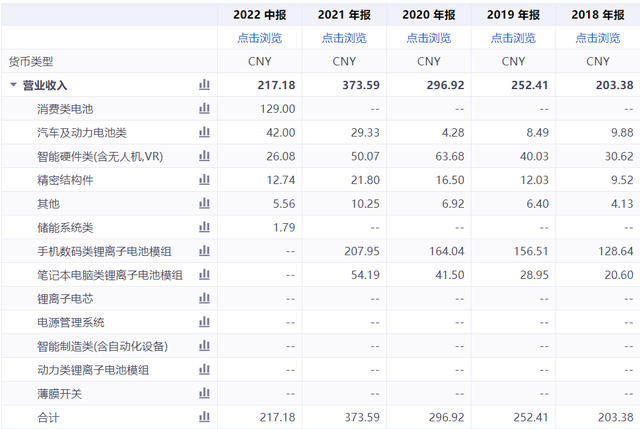
Task: Click the chart icon for 营业收入 row
Action: tap(204, 85)
